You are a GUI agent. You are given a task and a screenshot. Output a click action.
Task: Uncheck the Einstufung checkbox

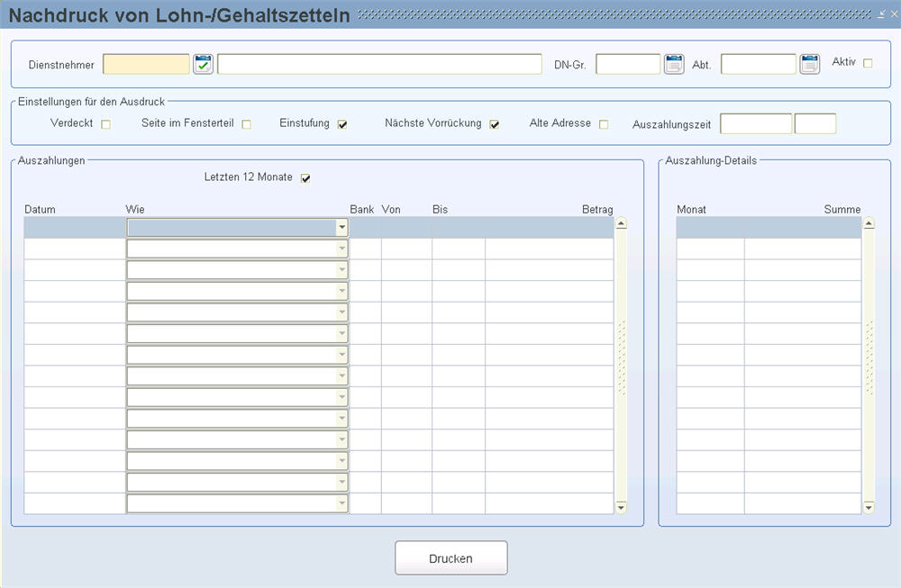(x=342, y=124)
